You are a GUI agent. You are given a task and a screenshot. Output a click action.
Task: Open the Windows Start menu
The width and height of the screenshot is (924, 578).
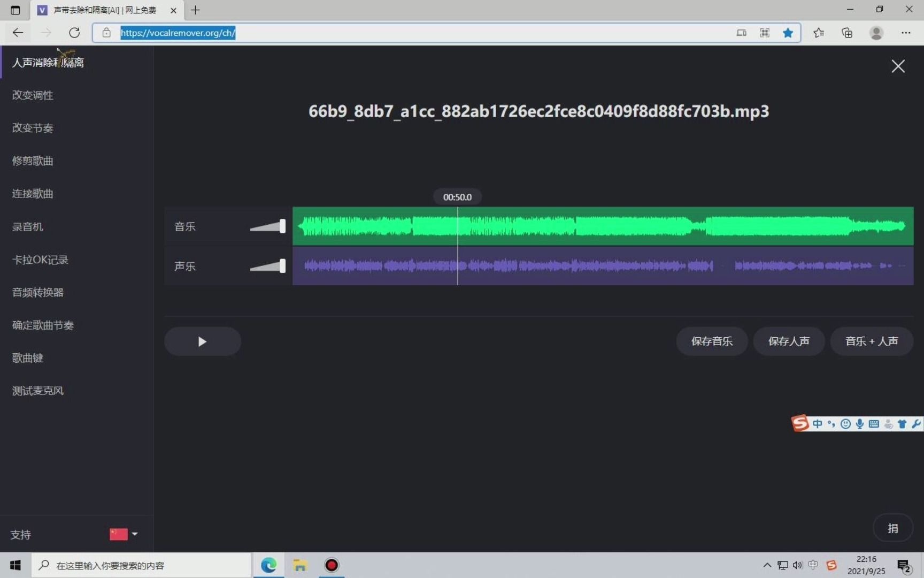point(15,565)
